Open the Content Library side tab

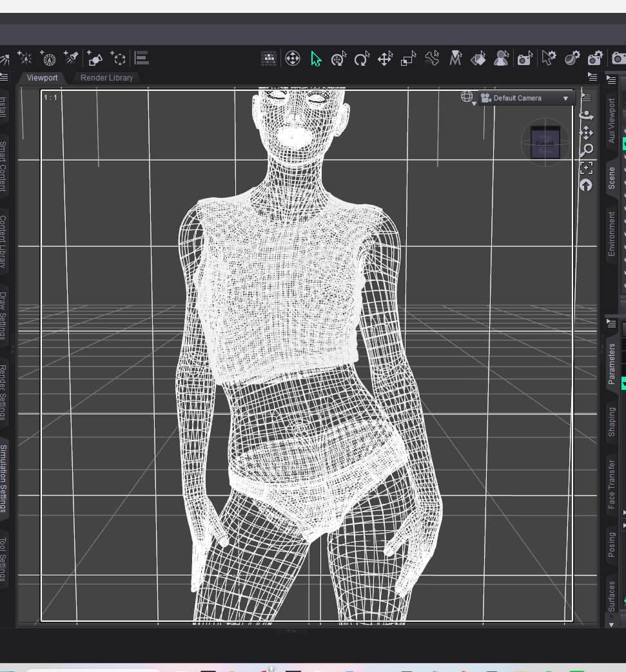click(3, 242)
